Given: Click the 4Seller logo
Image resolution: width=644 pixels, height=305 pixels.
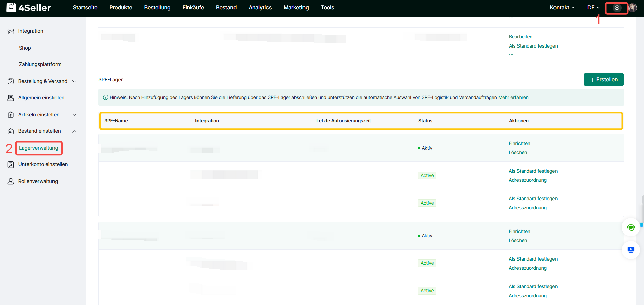Looking at the screenshot, I should pos(29,8).
